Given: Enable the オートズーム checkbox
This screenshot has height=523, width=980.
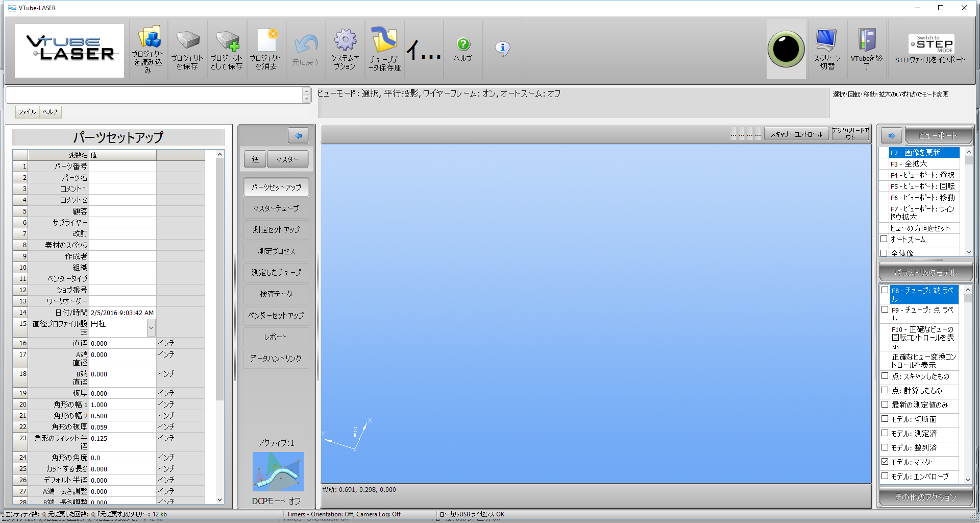Looking at the screenshot, I should pyautogui.click(x=884, y=239).
